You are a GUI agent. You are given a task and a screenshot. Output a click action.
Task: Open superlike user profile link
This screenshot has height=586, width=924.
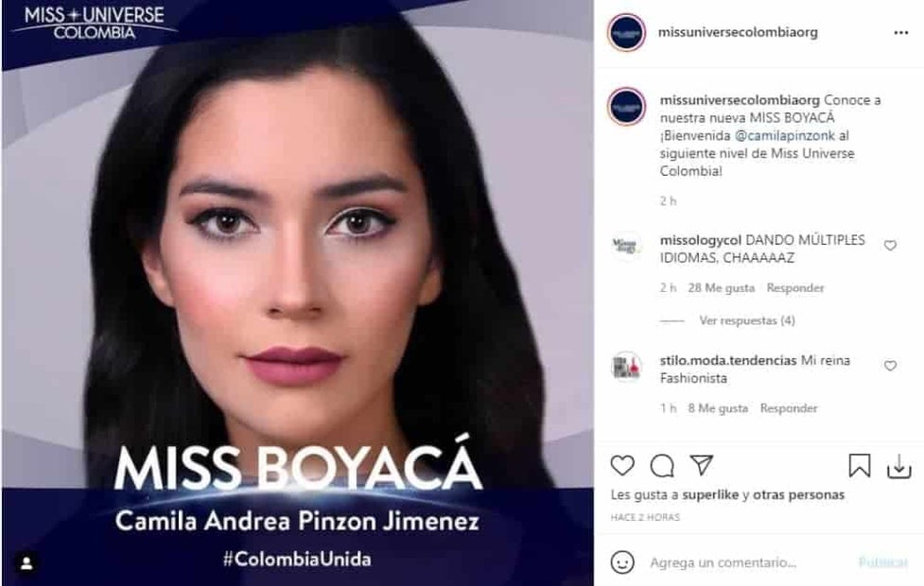[710, 494]
